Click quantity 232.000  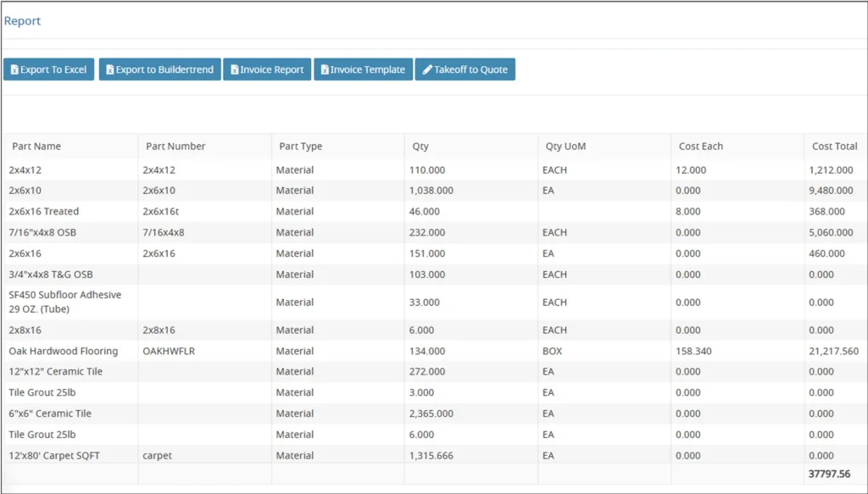click(x=427, y=233)
